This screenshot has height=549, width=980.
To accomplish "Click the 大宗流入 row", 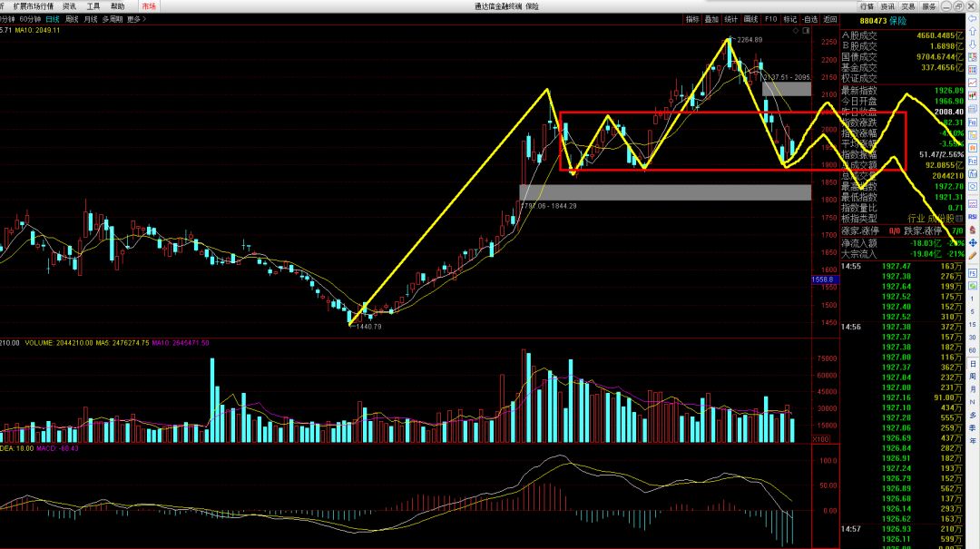I will point(903,254).
